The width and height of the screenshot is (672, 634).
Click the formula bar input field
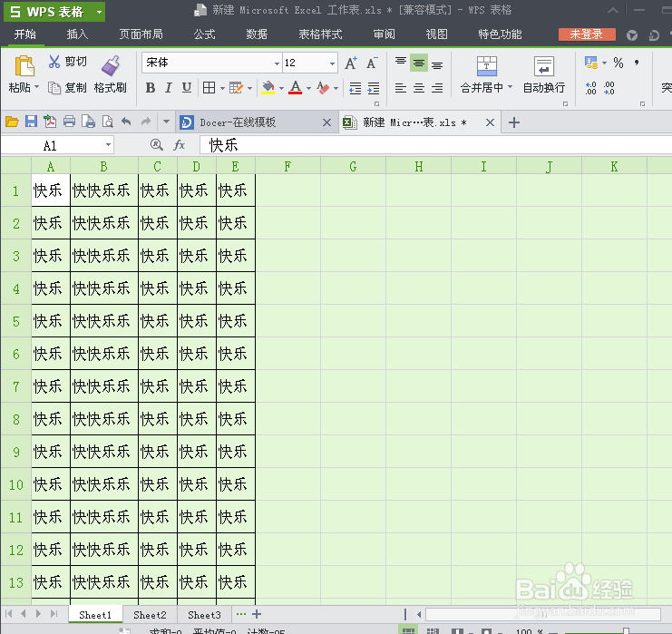point(435,145)
